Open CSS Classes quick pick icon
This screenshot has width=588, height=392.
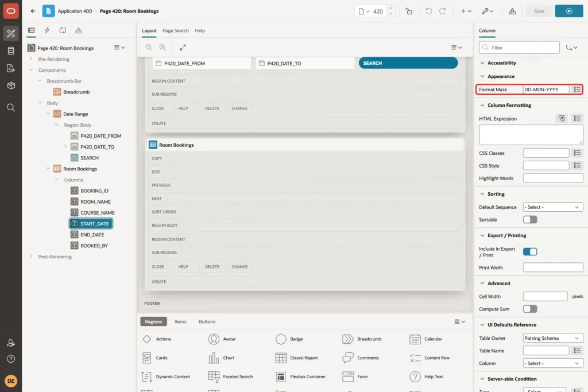coord(577,153)
